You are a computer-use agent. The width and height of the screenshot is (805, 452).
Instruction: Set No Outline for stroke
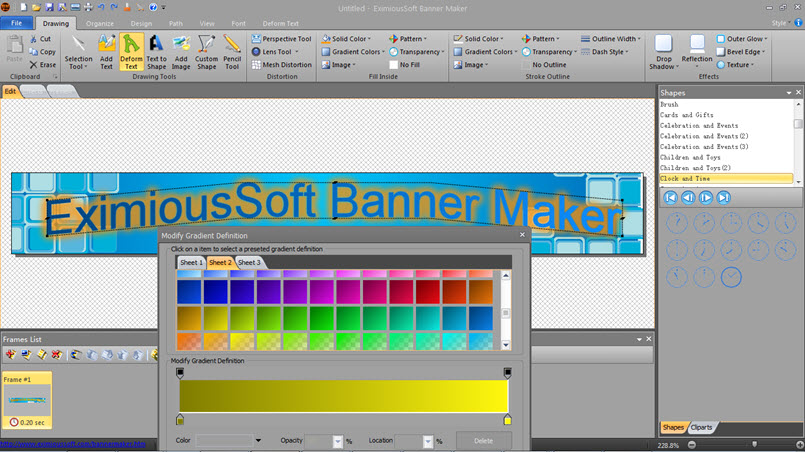544,65
